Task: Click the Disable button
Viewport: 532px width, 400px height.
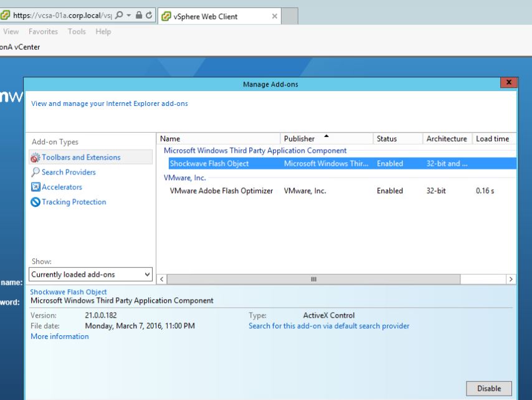Action: point(489,388)
